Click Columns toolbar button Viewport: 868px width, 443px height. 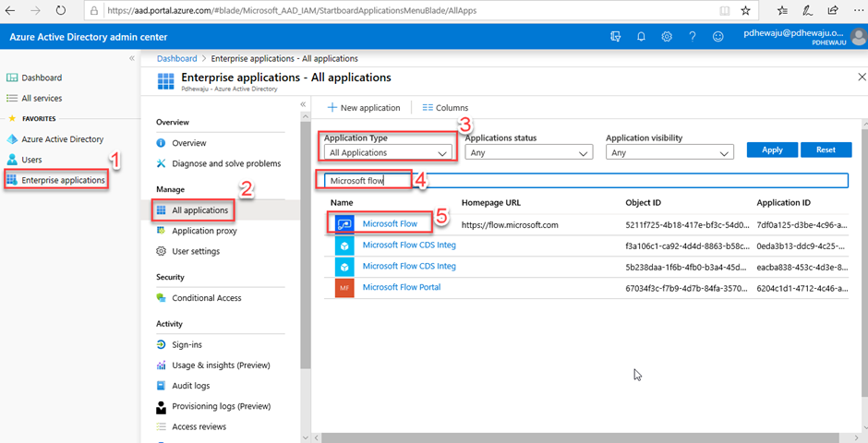click(445, 108)
